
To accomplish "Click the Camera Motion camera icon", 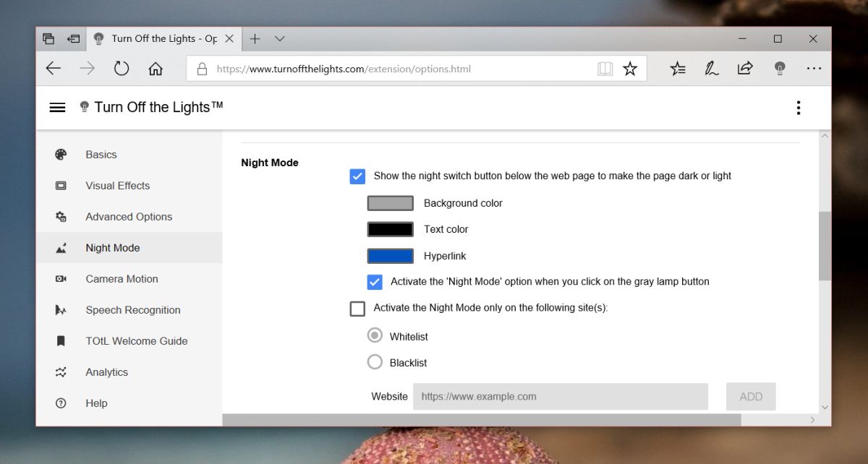I will [61, 278].
